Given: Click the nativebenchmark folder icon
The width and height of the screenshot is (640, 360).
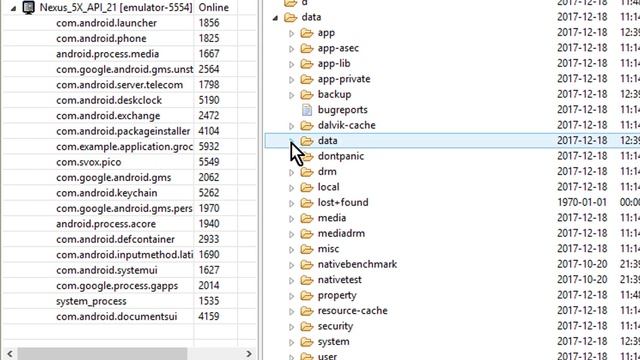Looking at the screenshot, I should (307, 264).
